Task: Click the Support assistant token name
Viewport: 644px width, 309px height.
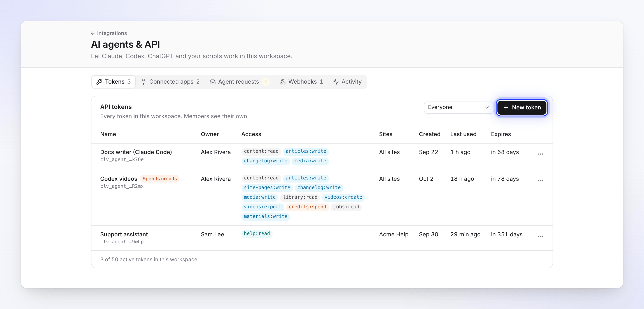Action: [x=124, y=234]
